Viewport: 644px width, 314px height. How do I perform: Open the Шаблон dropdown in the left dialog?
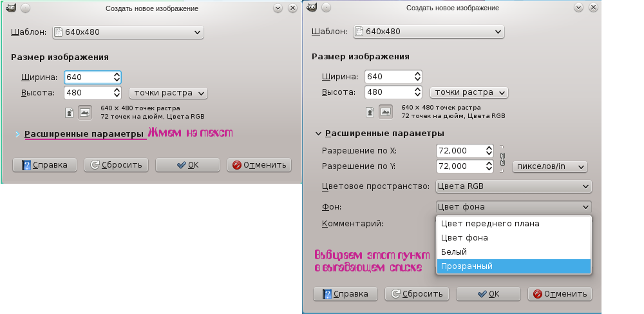point(128,32)
